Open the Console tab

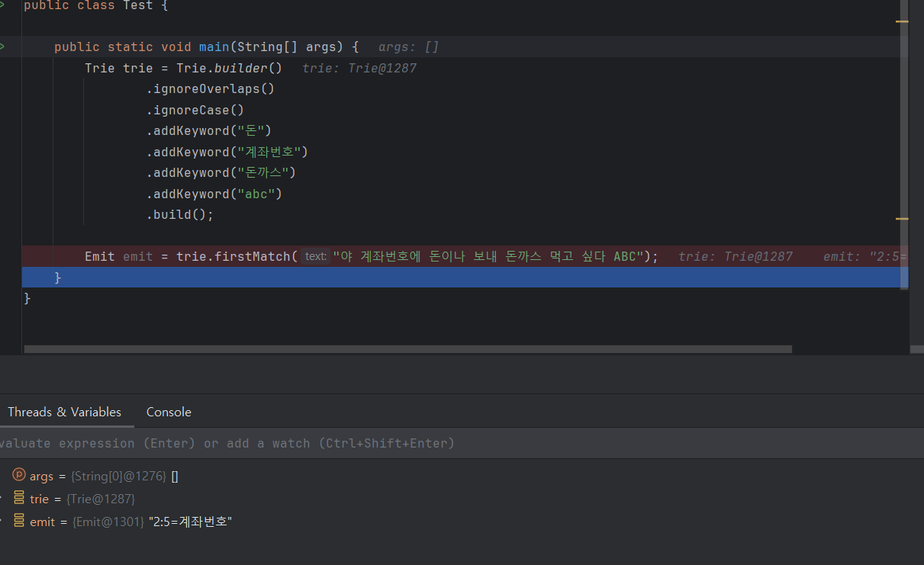(169, 412)
